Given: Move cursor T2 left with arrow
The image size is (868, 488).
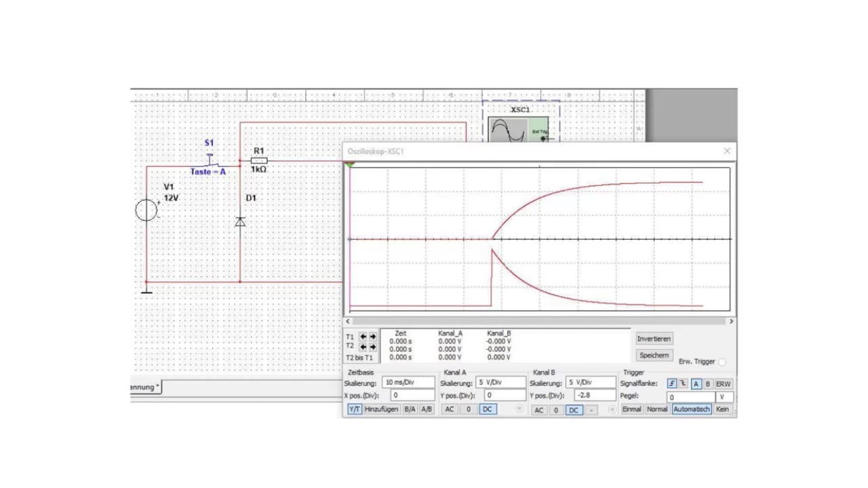Looking at the screenshot, I should click(363, 346).
